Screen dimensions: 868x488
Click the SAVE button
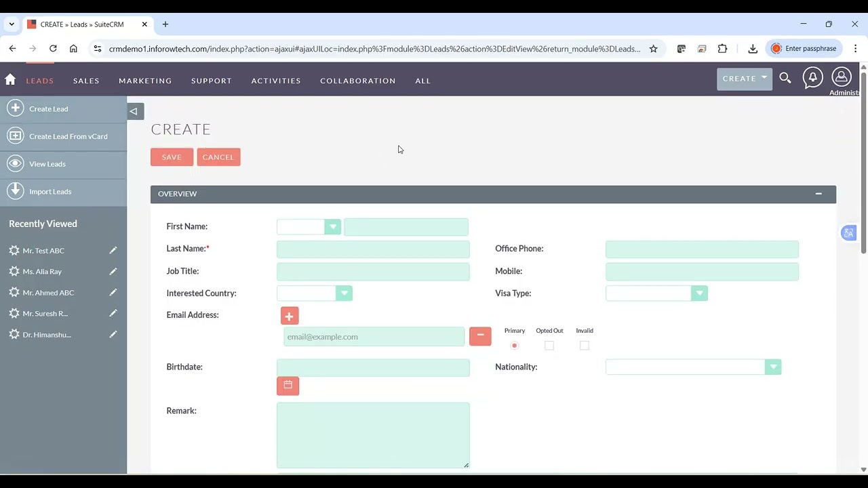click(172, 157)
